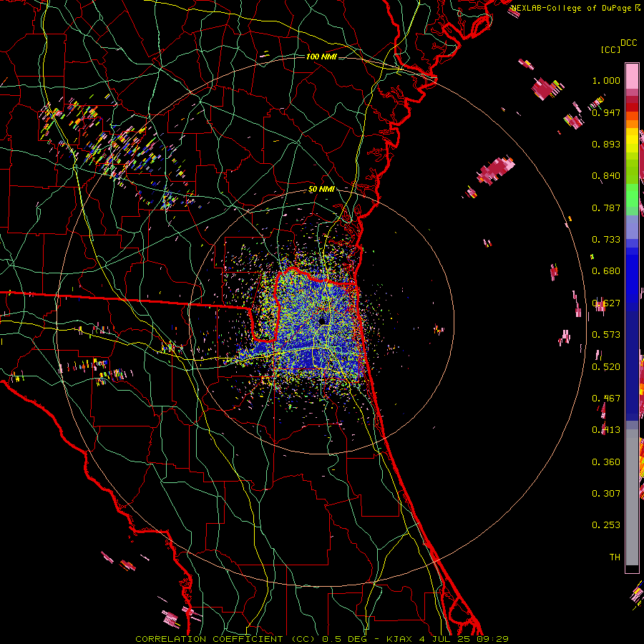
Task: Click the 50 NMI range ring label
Action: point(321,190)
